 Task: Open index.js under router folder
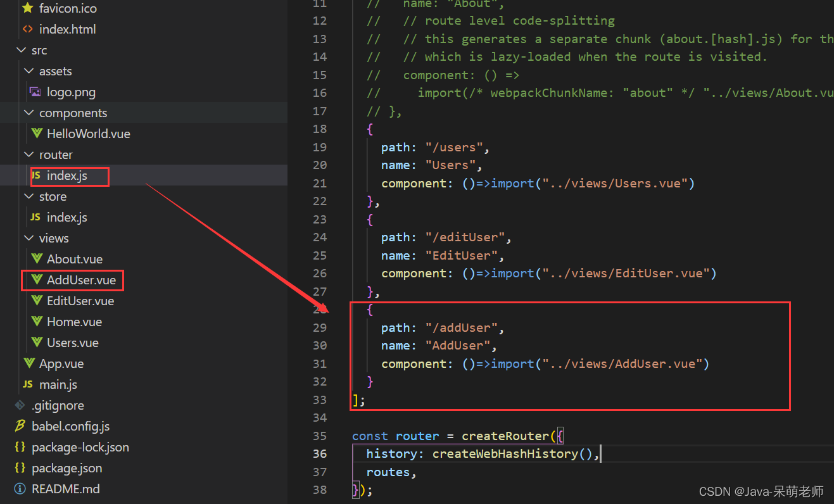(67, 175)
